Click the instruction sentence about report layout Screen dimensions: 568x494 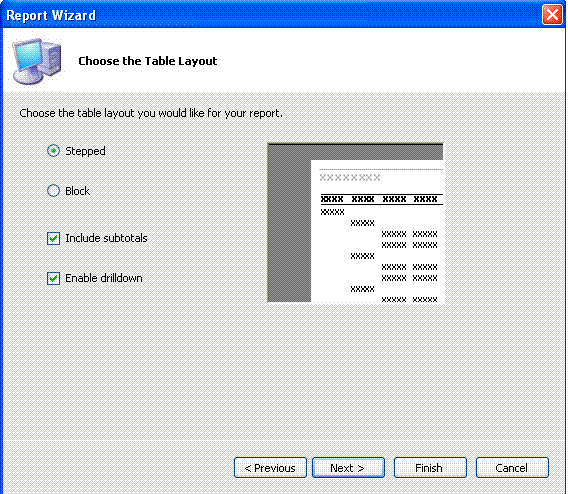151,113
